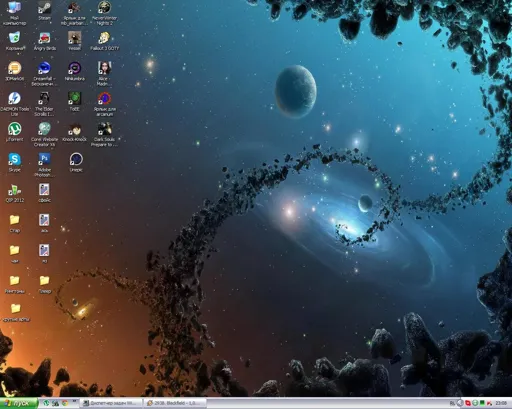Open the ToEE game shortcut
This screenshot has width=512, height=409.
pyautogui.click(x=74, y=102)
